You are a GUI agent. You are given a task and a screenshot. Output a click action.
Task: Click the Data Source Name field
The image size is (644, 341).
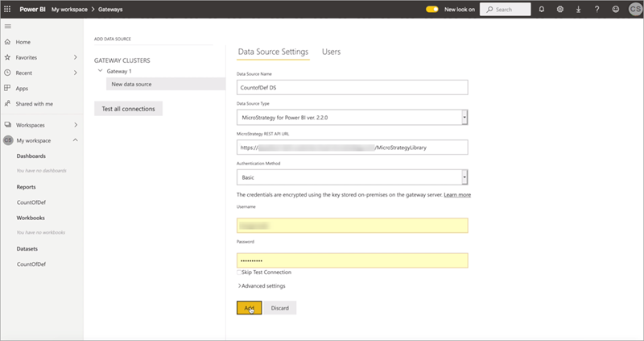(x=352, y=88)
